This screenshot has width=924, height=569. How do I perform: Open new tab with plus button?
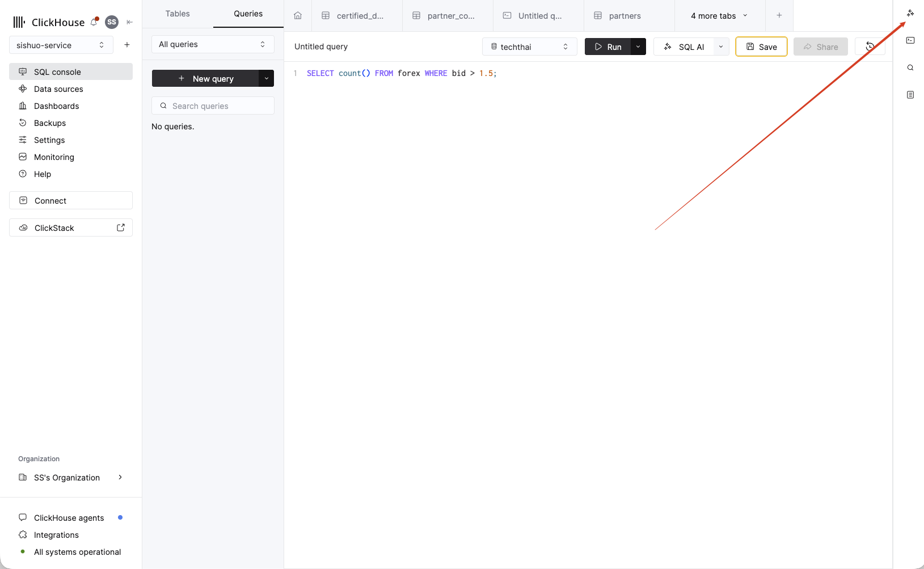coord(779,15)
